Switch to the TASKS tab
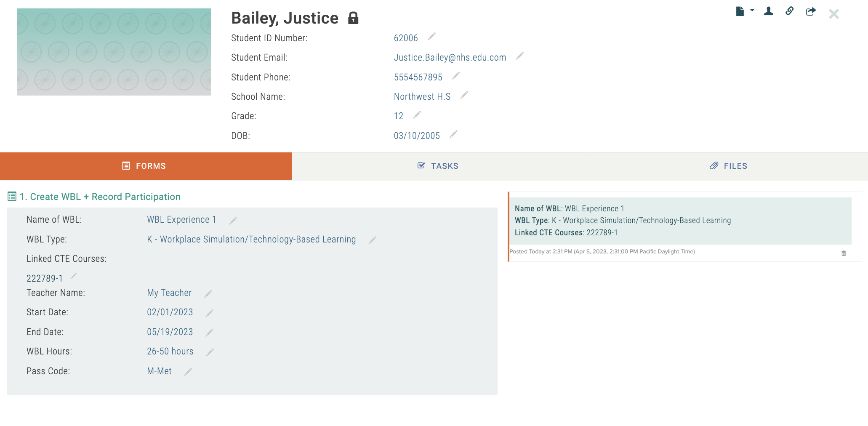This screenshot has width=868, height=426. (x=438, y=166)
